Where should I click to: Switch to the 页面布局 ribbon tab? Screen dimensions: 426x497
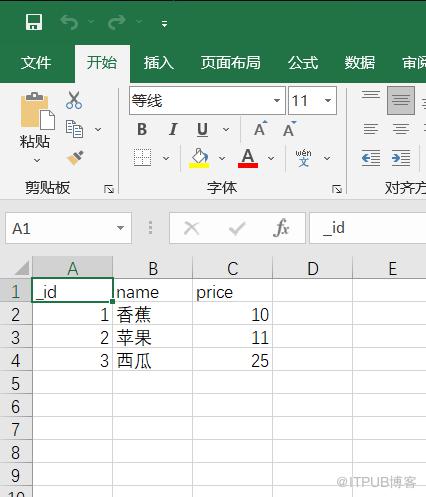pyautogui.click(x=231, y=63)
